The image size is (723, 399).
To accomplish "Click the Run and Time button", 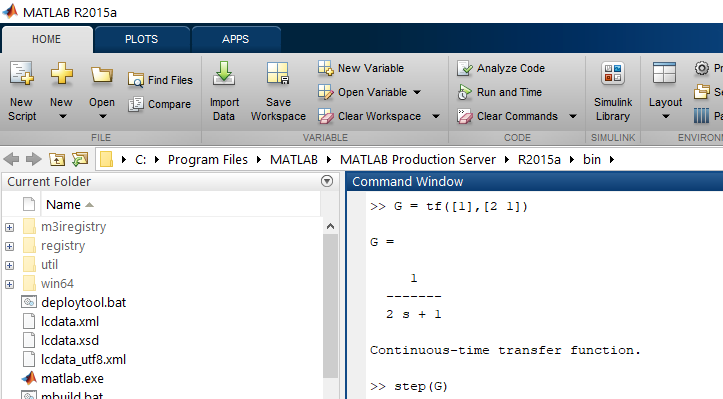I will [x=500, y=92].
